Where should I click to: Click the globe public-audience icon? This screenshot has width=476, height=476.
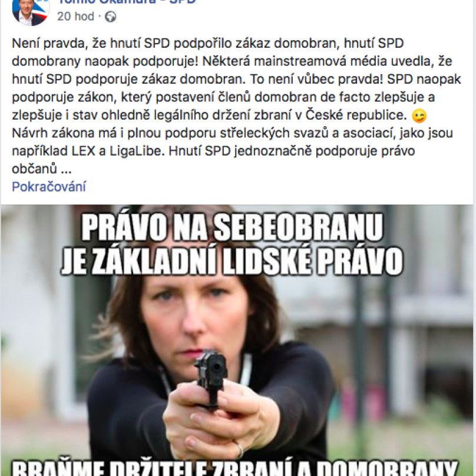coord(111,16)
